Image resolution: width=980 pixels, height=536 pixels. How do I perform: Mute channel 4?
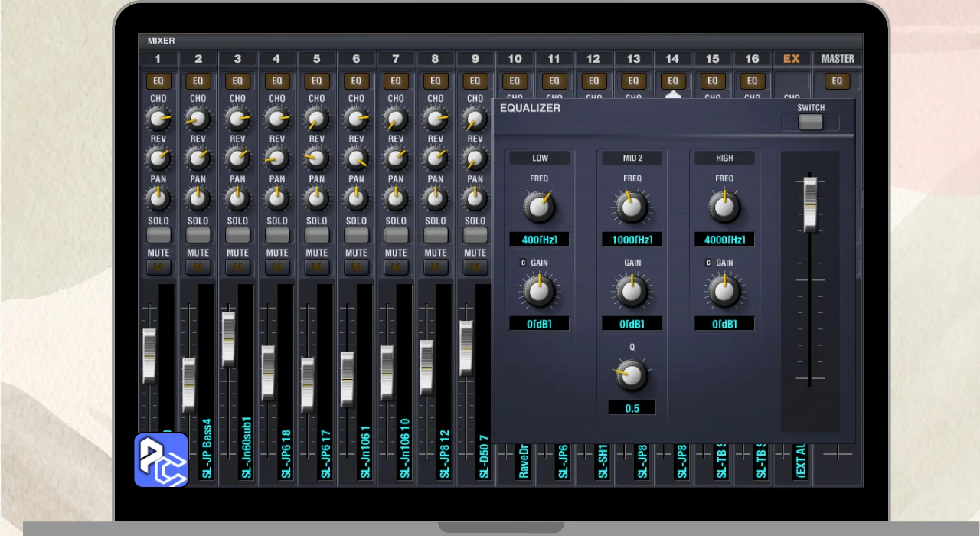[x=277, y=267]
